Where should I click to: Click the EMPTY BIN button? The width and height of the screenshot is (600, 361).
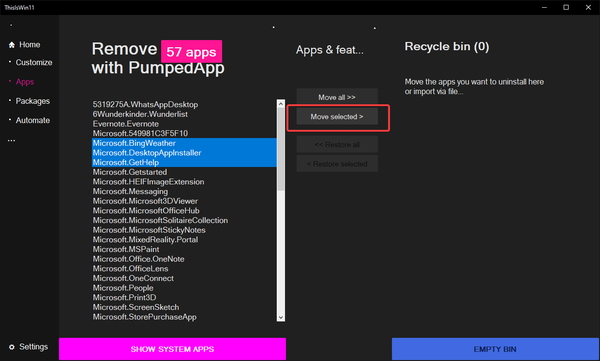[x=495, y=349]
